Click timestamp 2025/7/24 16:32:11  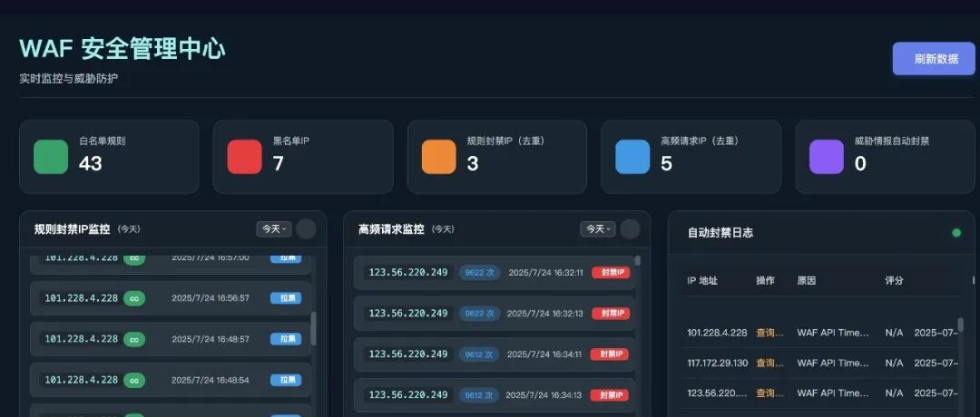coord(545,273)
